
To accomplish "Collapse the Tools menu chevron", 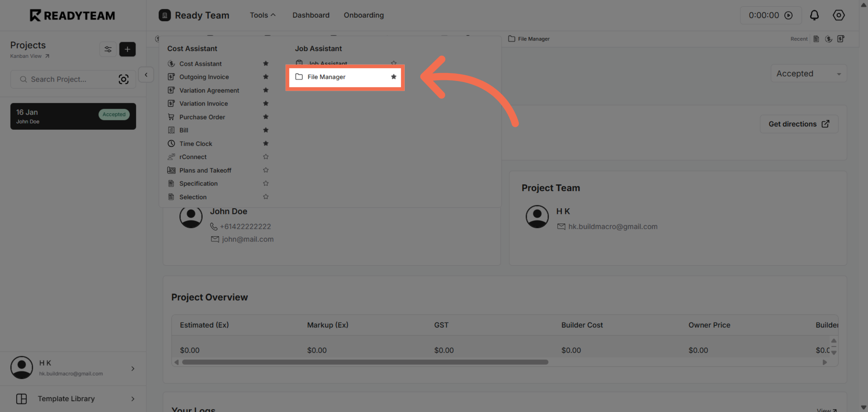I will (274, 15).
